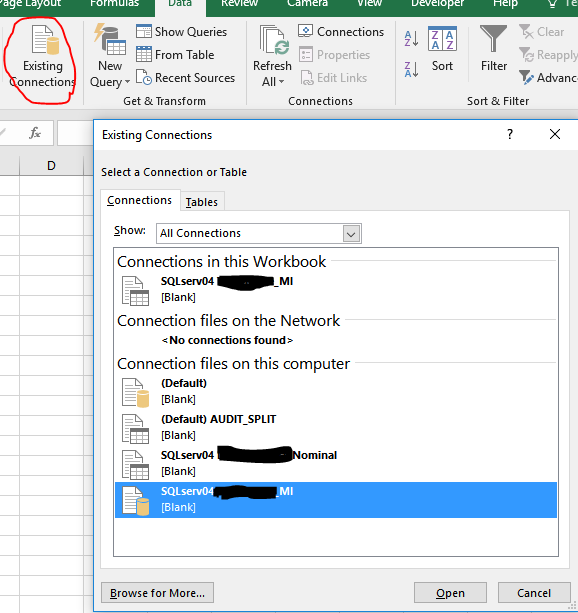Switch to the Tables tab in dialog
578x613 pixels.
click(x=201, y=202)
